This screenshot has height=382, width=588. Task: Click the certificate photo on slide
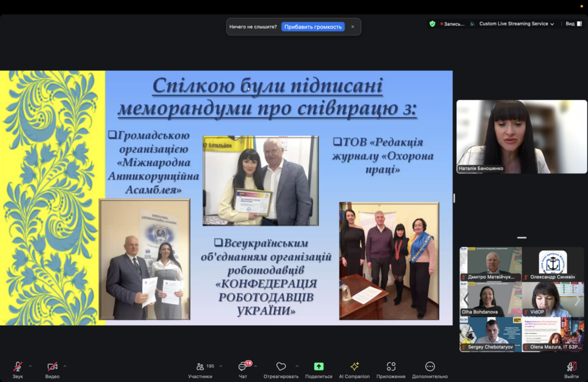coord(261,180)
